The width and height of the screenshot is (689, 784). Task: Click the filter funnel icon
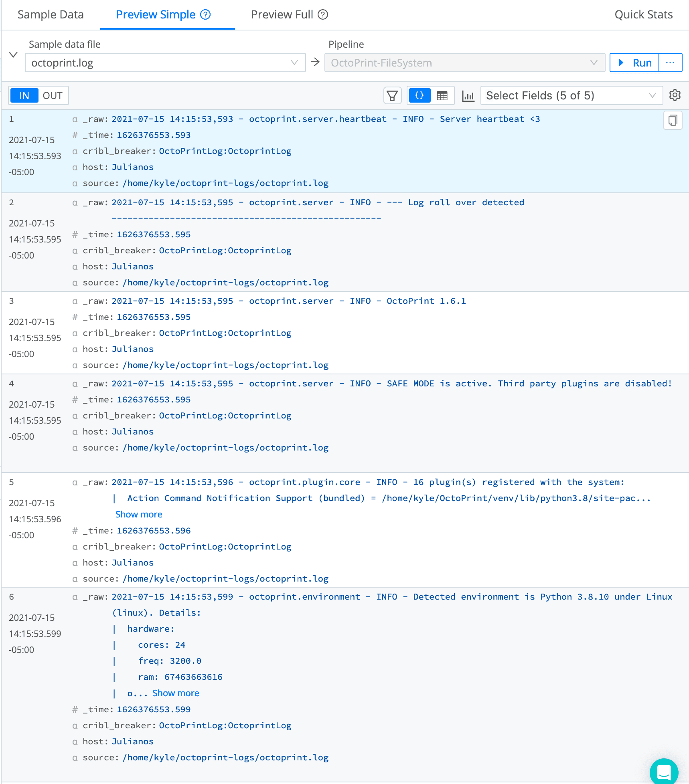[x=392, y=96]
